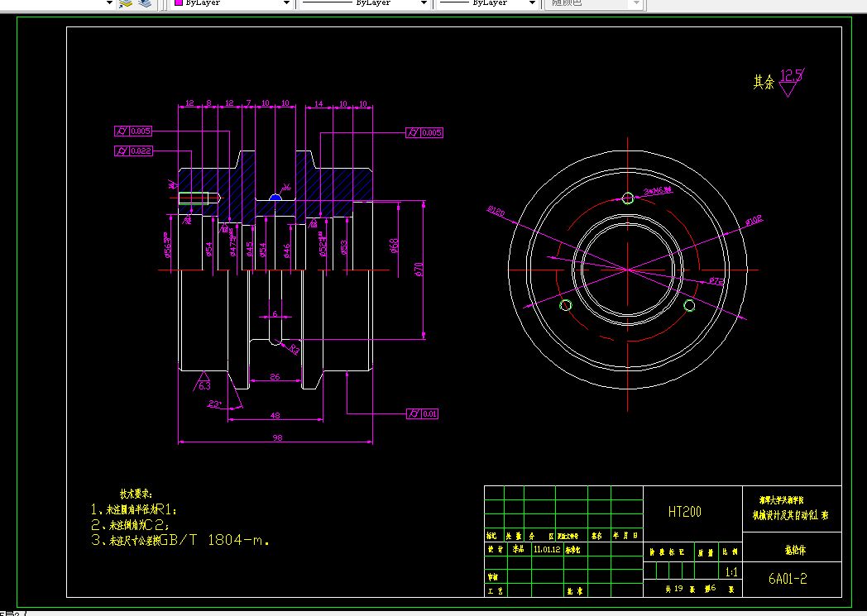Click the Layer Previous icon

[145, 3]
